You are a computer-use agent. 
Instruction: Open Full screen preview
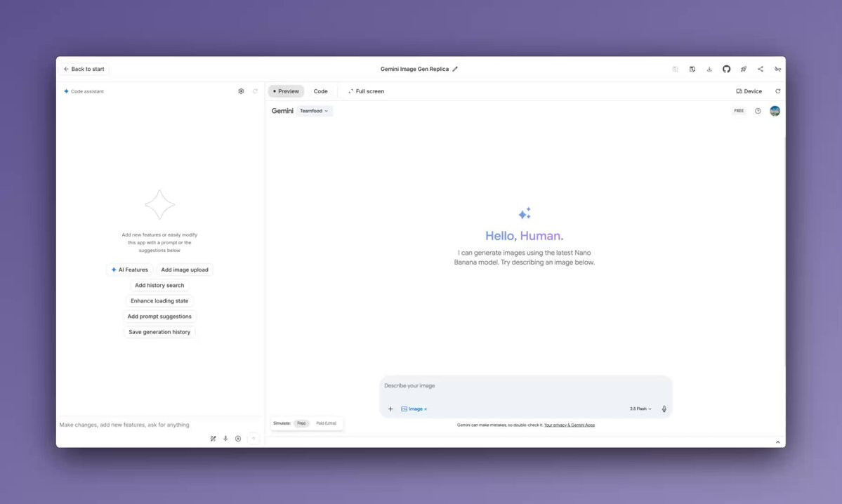(x=367, y=91)
